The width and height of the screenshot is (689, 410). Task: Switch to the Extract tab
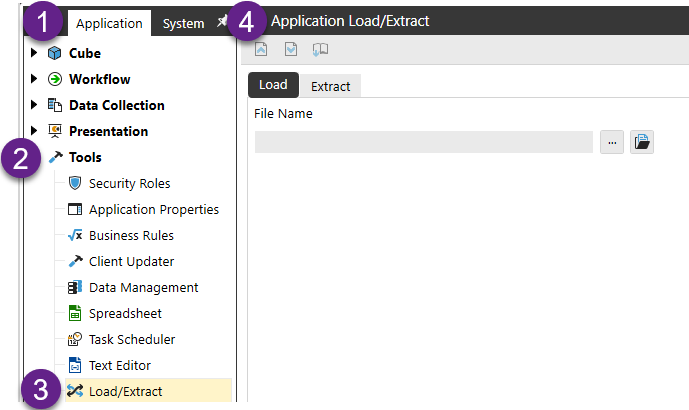(330, 86)
